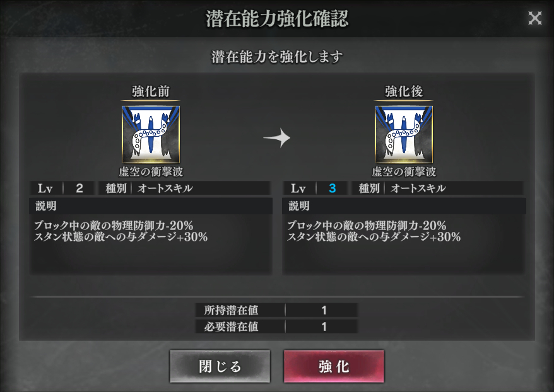Click the arrow between skill icons

tap(277, 137)
